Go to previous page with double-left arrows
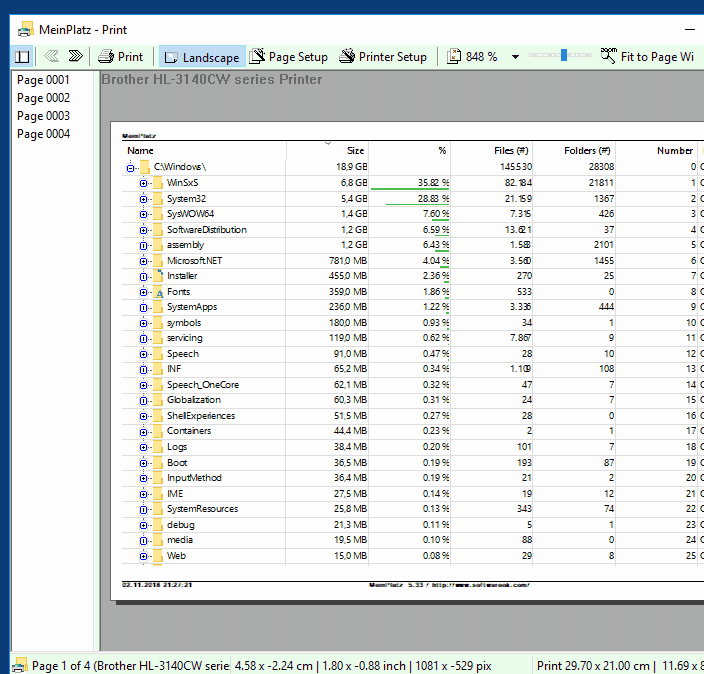Screen dimensions: 704x674 [52, 57]
